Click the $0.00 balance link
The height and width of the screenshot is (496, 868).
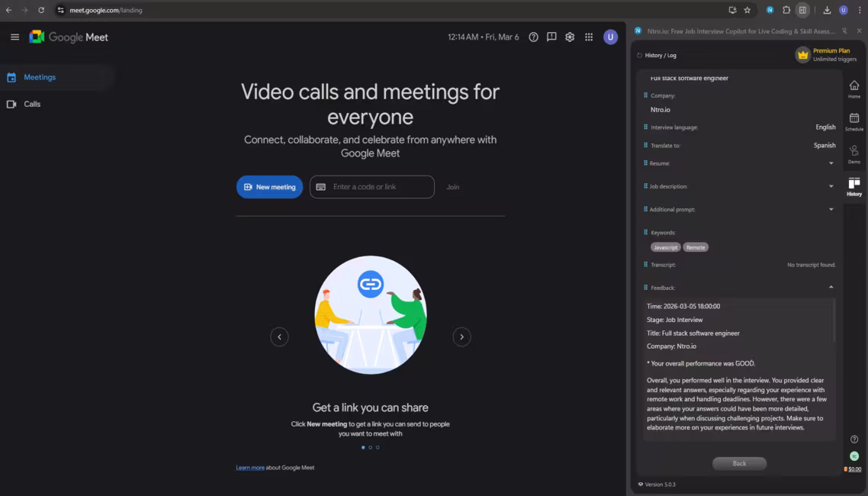(x=855, y=469)
